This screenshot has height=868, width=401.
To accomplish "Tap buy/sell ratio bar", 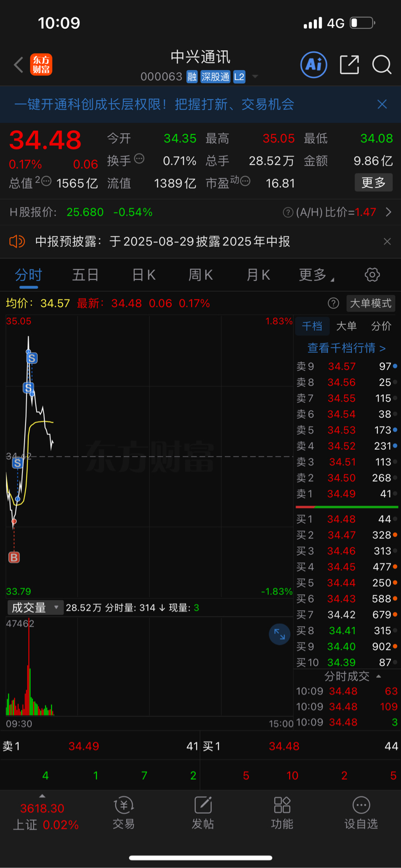I will pos(347,507).
